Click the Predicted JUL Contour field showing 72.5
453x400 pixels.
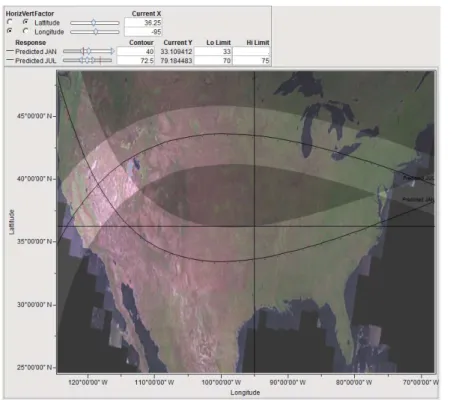tap(136, 60)
